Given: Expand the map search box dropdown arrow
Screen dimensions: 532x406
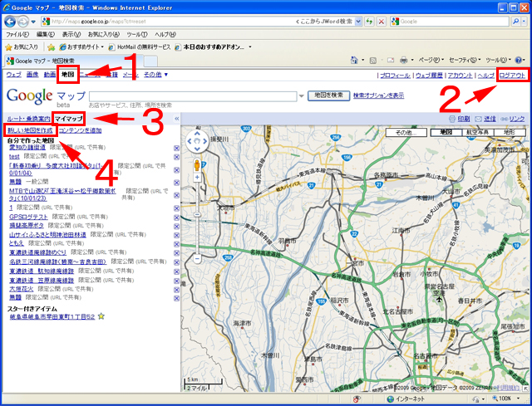Looking at the screenshot, I should point(301,96).
